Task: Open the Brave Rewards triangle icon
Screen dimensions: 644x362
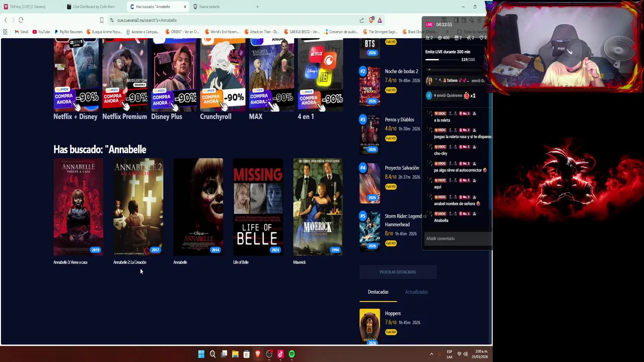Action: point(380,20)
